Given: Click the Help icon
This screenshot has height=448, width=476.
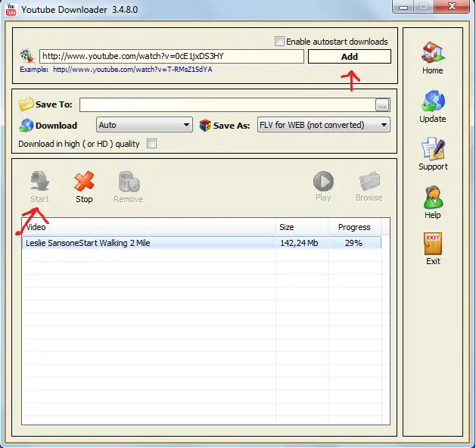Looking at the screenshot, I should [x=433, y=200].
